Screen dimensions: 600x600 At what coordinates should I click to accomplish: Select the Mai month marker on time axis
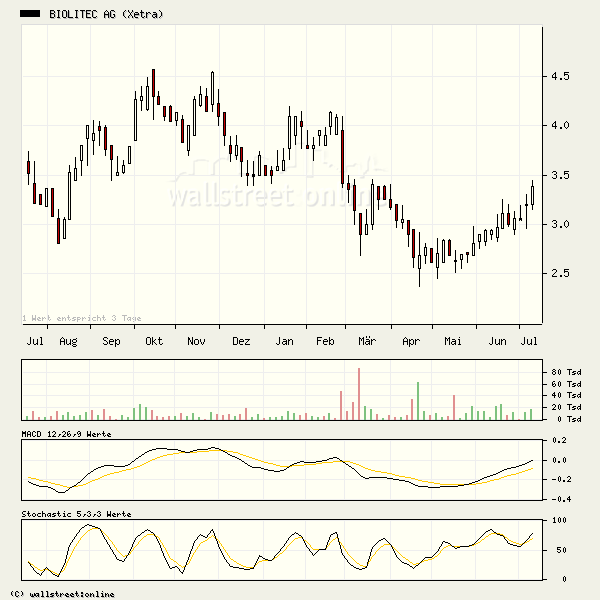[x=453, y=342]
